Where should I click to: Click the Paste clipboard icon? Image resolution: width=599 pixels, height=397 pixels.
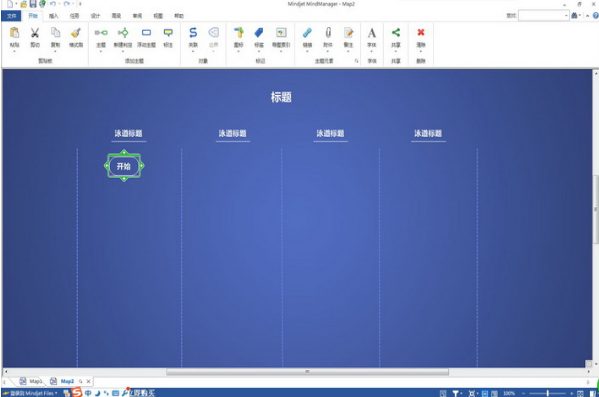point(15,33)
